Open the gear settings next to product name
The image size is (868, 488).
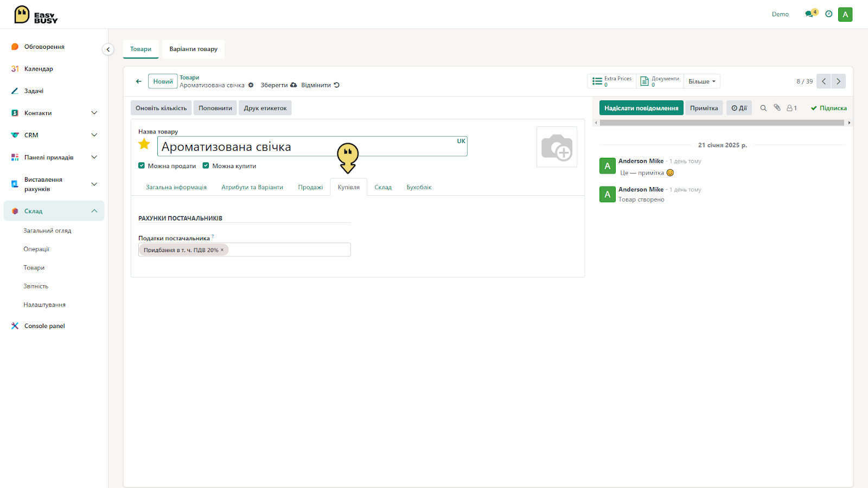pos(251,85)
